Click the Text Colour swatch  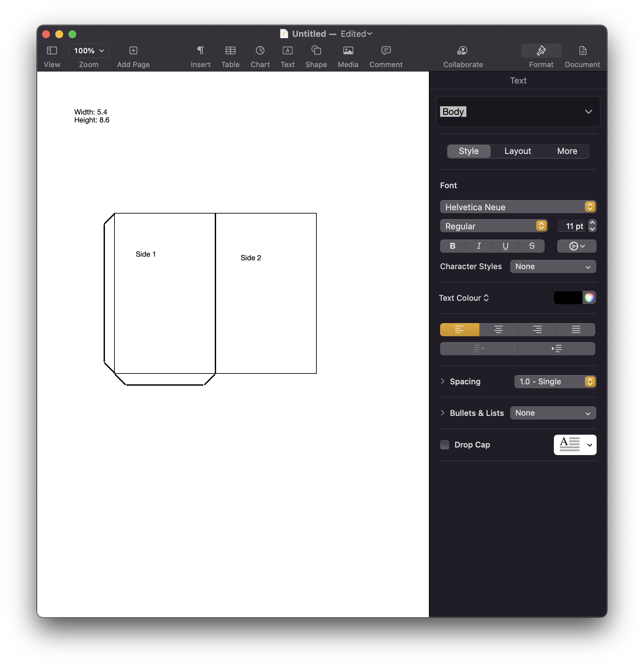[568, 298]
